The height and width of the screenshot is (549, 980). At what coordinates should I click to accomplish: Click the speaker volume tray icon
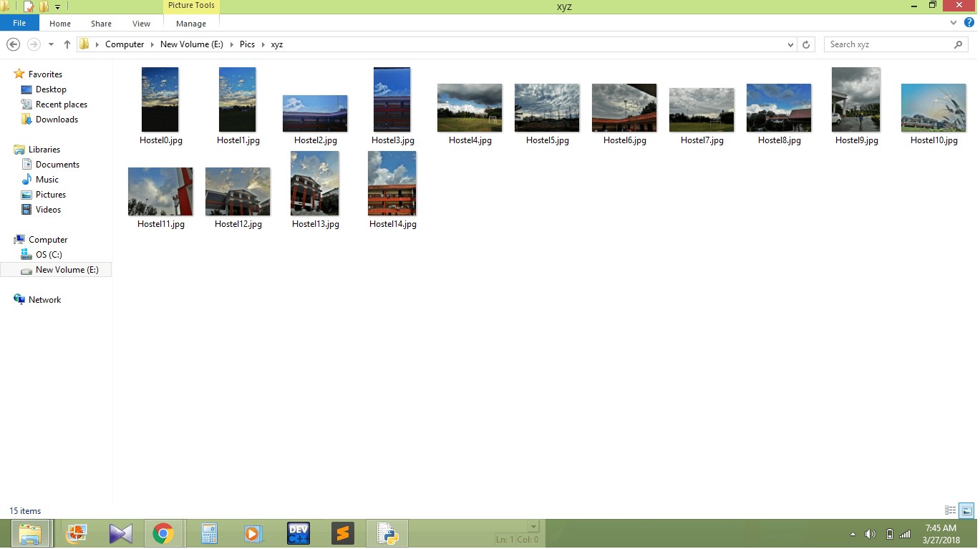click(870, 534)
